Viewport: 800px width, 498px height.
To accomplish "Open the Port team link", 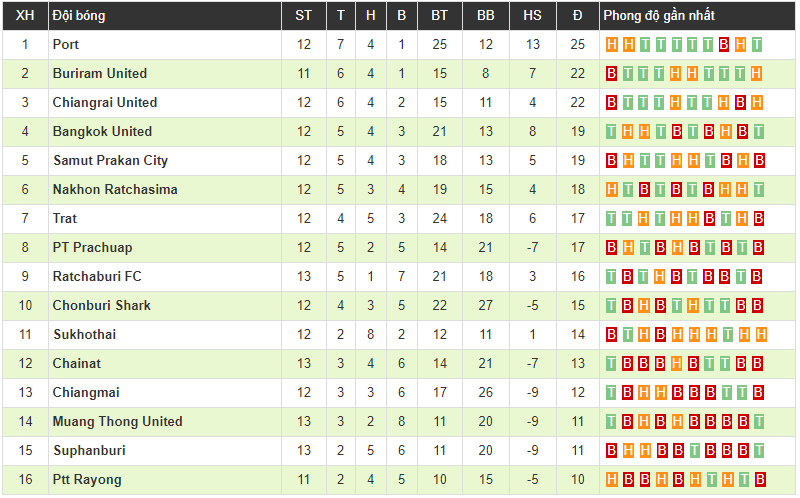I will (x=66, y=45).
